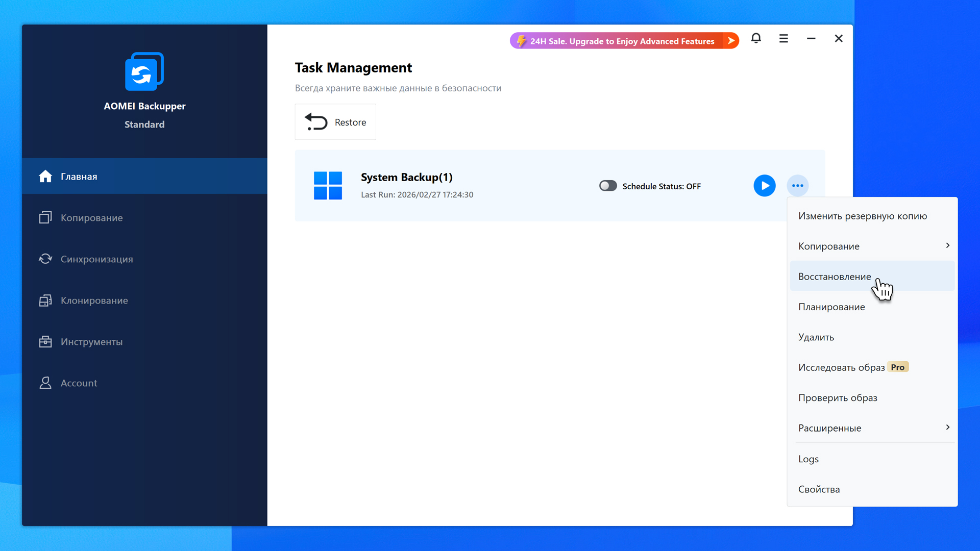Click the three-dot more options button
980x551 pixels.
point(797,186)
